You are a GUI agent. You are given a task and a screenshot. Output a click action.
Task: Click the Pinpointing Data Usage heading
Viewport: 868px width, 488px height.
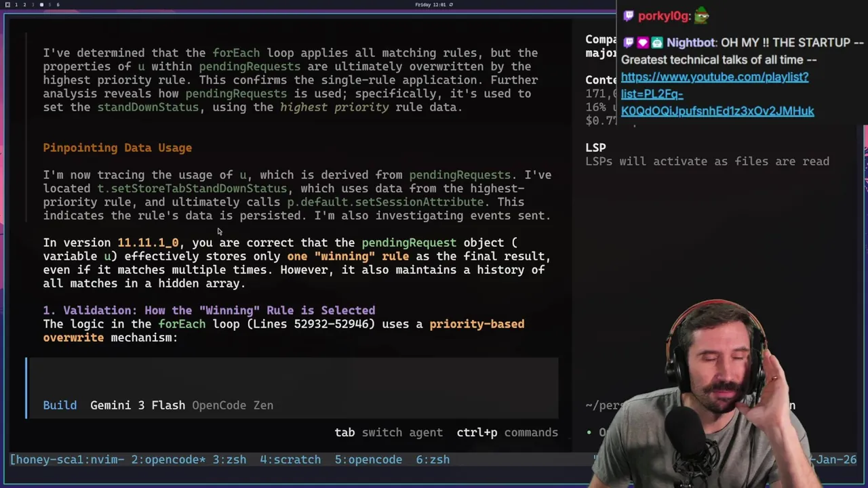click(x=117, y=148)
